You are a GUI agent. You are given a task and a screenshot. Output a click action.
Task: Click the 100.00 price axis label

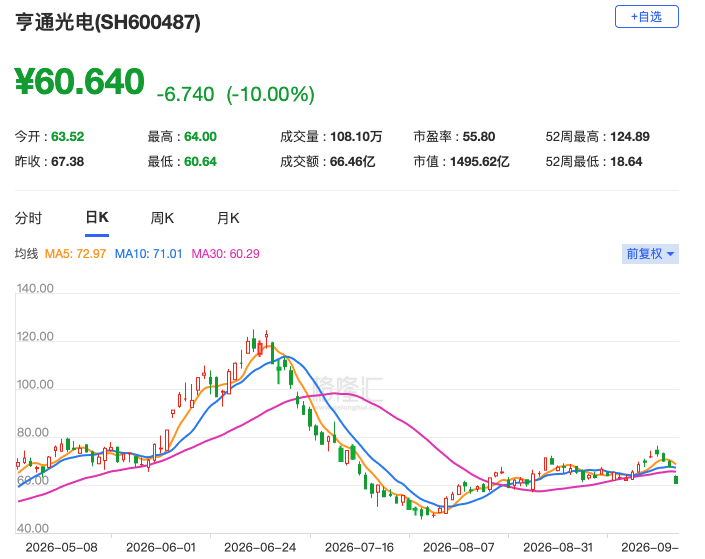[35, 385]
